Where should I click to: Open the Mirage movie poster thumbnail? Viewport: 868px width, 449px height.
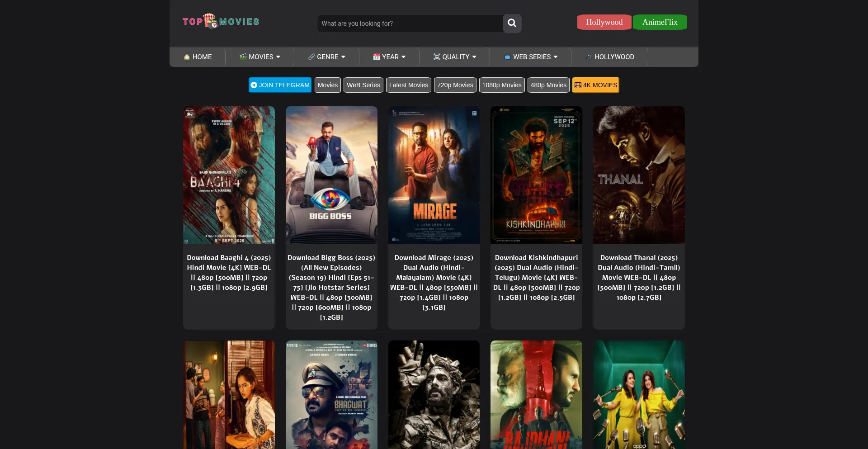[x=434, y=175]
